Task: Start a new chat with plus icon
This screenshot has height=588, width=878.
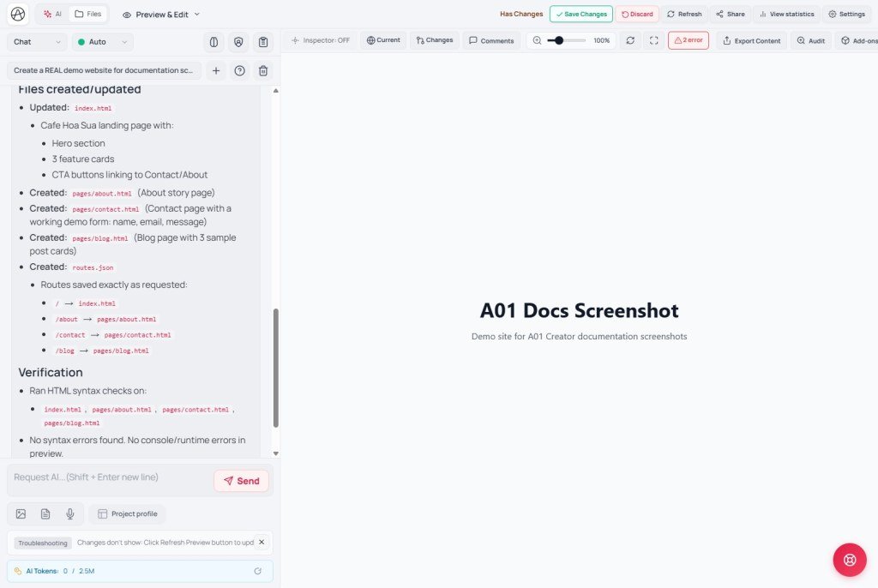Action: 216,70
